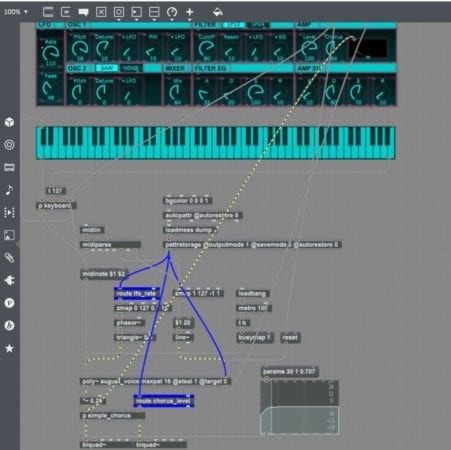Screen dimensions: 451x450
Task: Select the 'route chorus_level' object
Action: [x=164, y=401]
